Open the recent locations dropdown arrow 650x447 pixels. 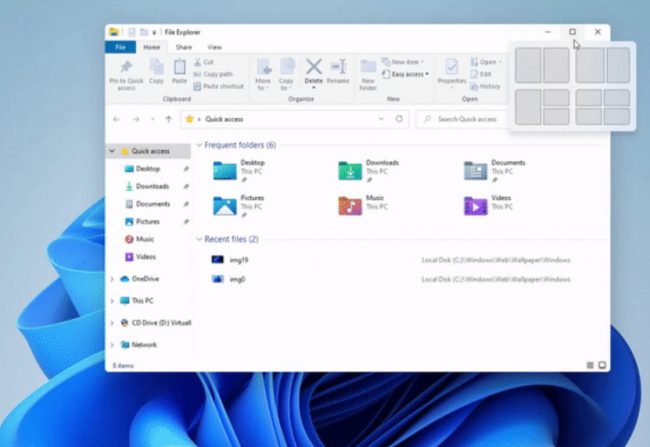[153, 119]
